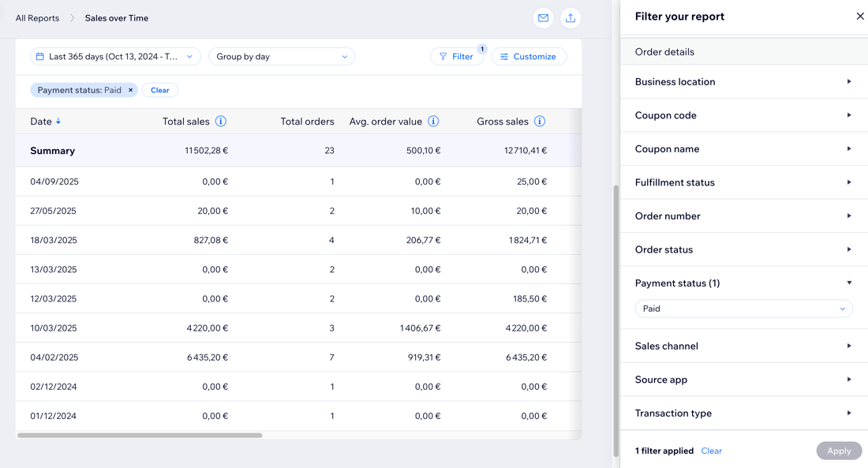Click the email report envelope icon

(543, 18)
